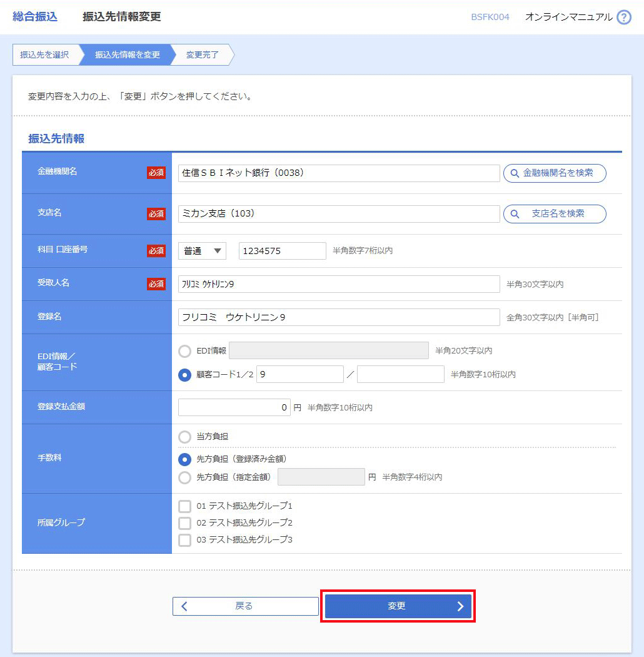The image size is (644, 657).
Task: Select the 顧客コード1/2 radio button
Action: tap(184, 375)
